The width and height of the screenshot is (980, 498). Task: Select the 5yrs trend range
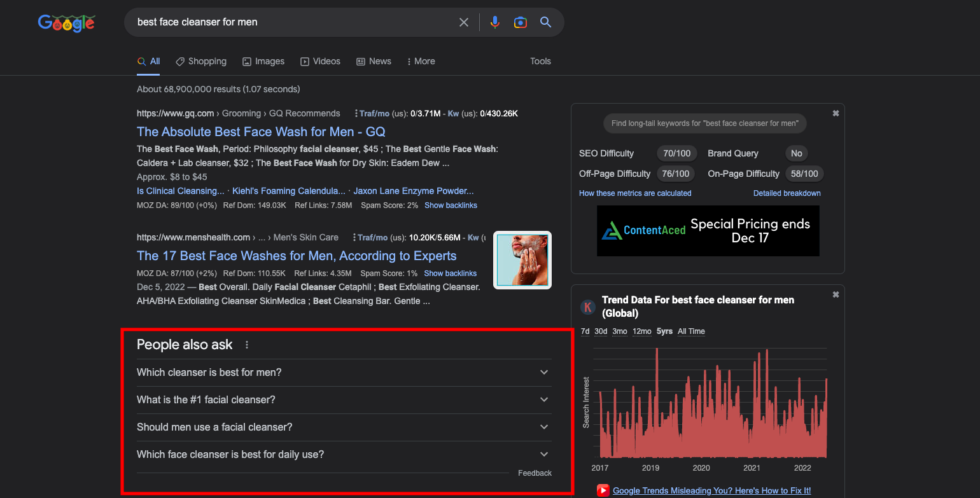point(664,331)
